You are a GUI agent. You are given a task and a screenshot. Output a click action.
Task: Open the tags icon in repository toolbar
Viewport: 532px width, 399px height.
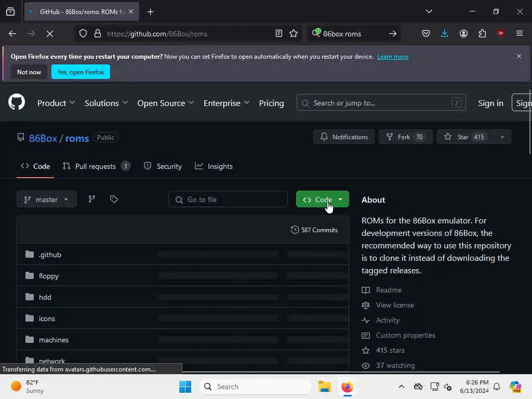[114, 199]
